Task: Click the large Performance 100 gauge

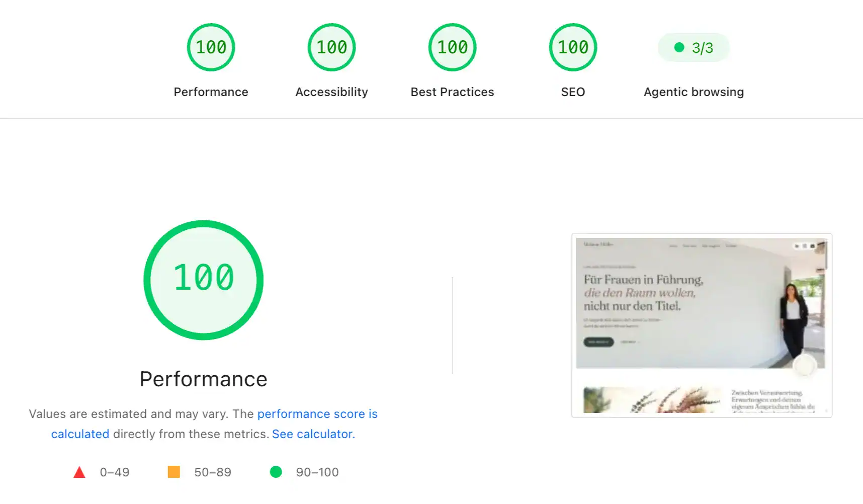Action: 203,280
